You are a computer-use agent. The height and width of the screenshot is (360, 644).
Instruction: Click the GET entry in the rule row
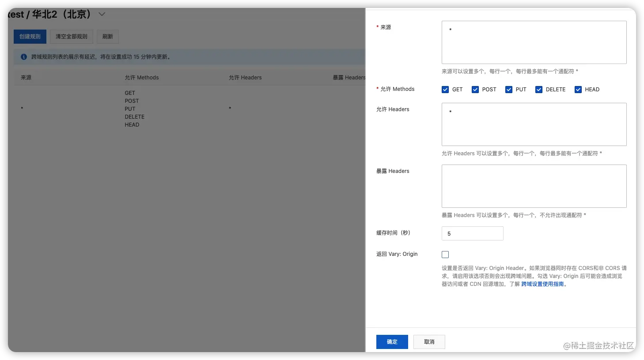click(130, 93)
